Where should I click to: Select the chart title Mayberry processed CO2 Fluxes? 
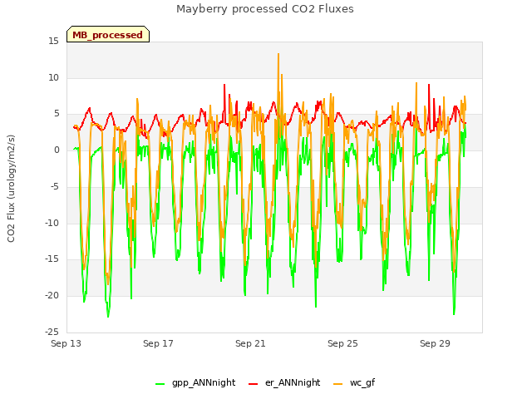tap(265, 9)
